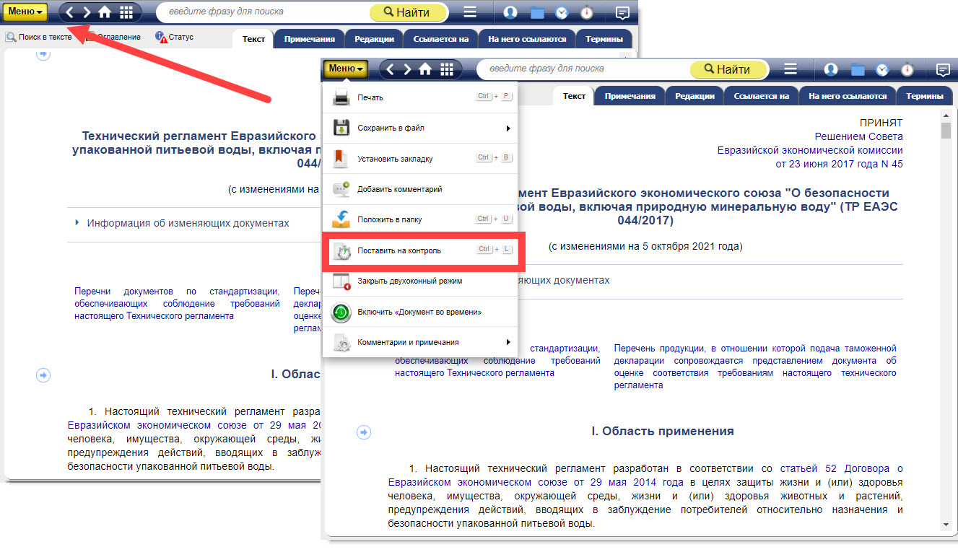
Task: Open На него ссылаются tab front window
Action: click(x=848, y=96)
